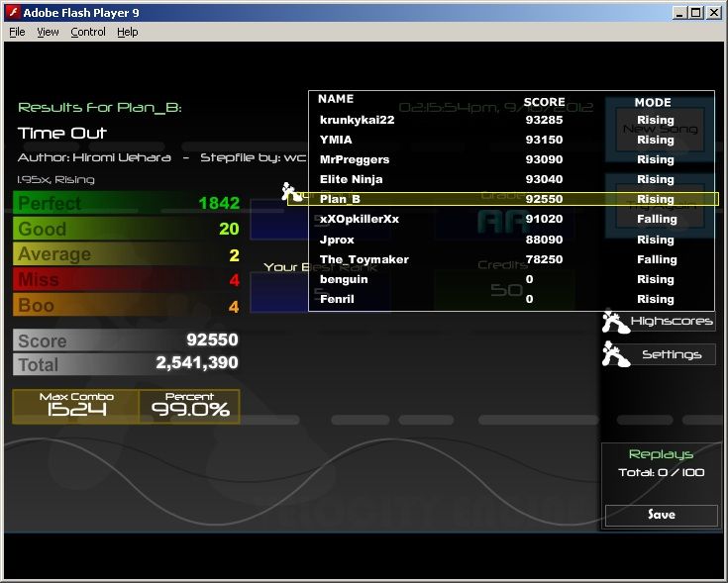Image resolution: width=728 pixels, height=583 pixels.
Task: Click the Max Combo 1524 box
Action: [x=76, y=406]
